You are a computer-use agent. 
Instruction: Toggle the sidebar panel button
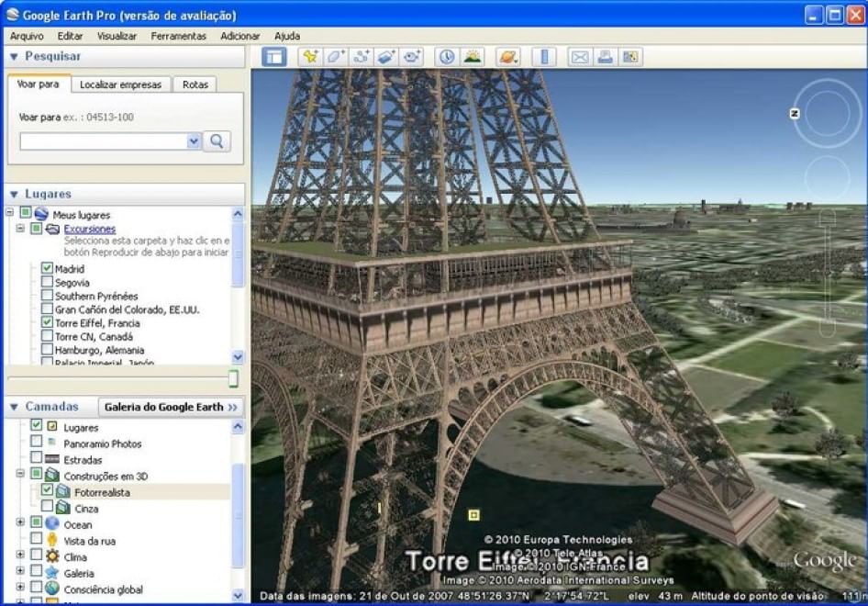[x=274, y=57]
